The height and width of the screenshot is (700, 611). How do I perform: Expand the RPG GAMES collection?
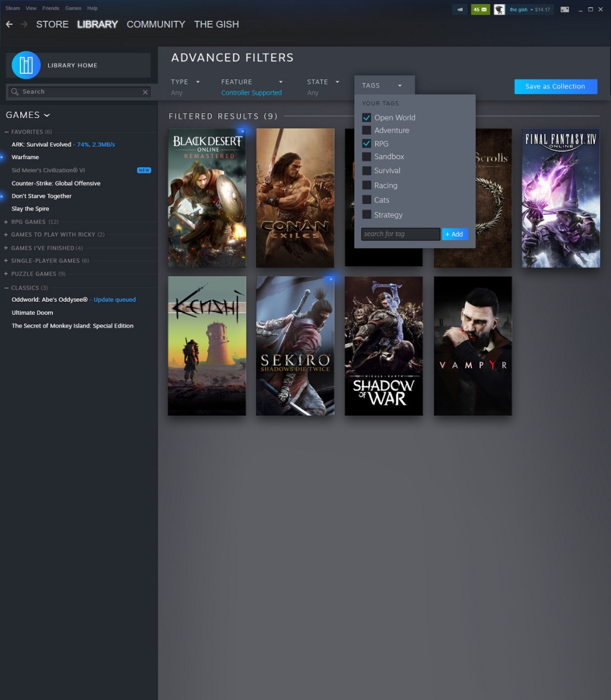[5, 221]
